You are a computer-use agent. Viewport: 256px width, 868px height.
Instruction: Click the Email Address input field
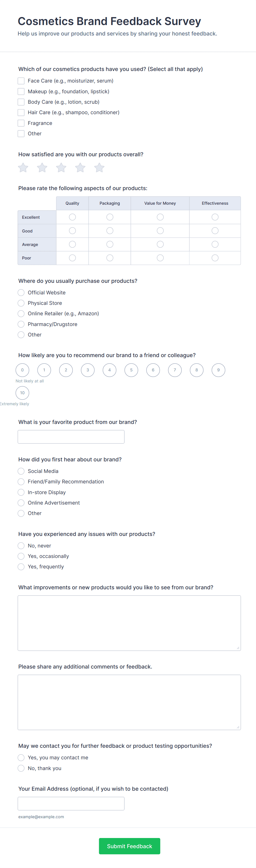(71, 803)
